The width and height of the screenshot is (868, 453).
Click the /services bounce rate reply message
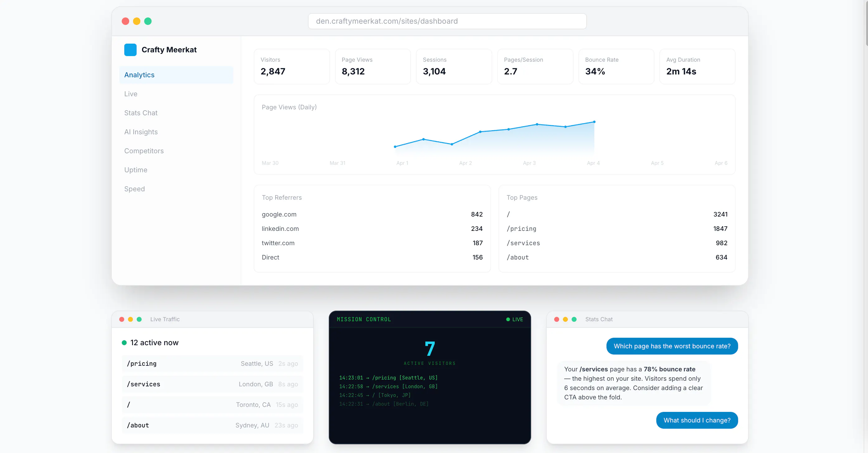(634, 383)
